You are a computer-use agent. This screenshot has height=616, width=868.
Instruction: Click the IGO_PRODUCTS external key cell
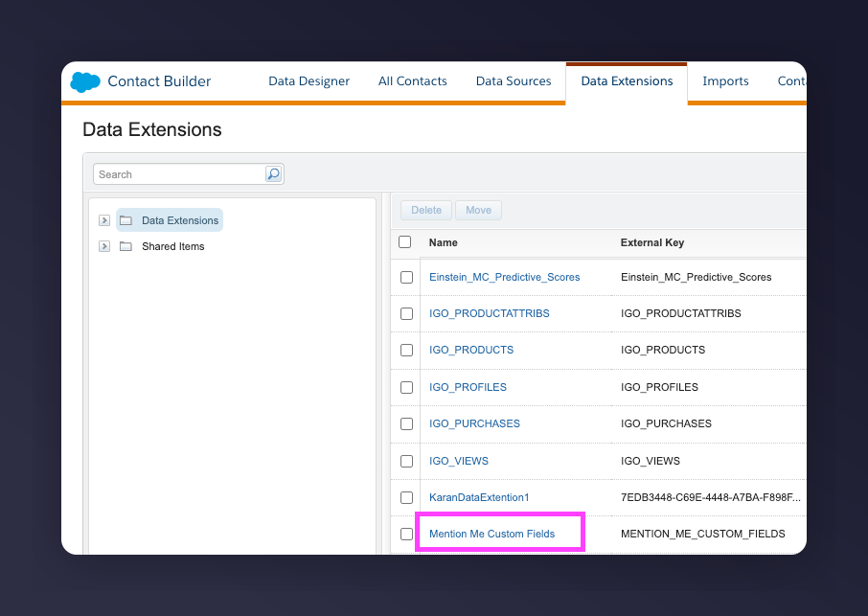pos(663,350)
